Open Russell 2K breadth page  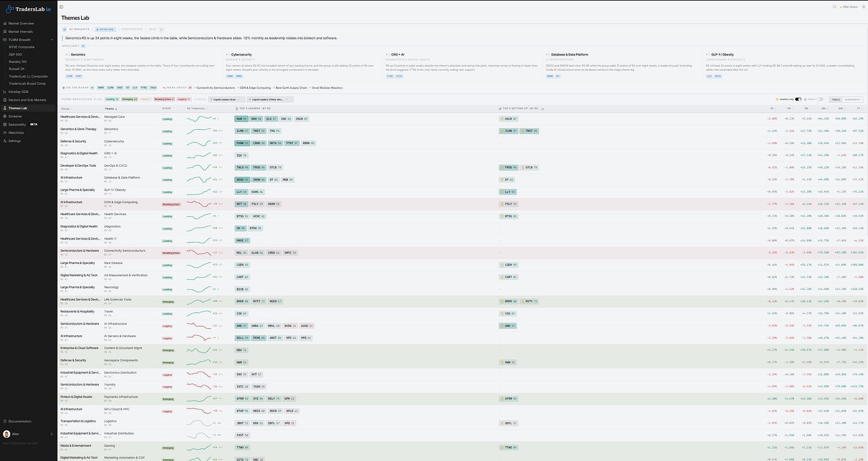point(15,68)
